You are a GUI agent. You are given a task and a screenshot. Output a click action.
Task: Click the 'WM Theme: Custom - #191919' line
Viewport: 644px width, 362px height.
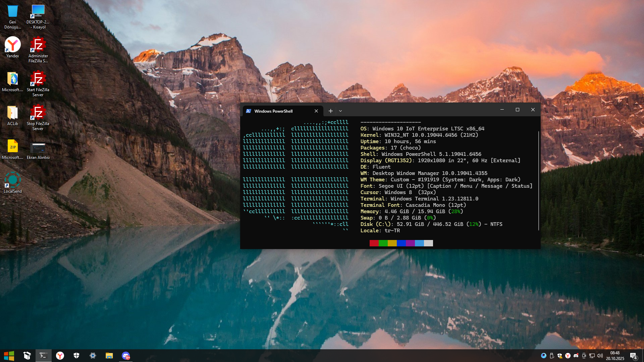pyautogui.click(x=440, y=180)
